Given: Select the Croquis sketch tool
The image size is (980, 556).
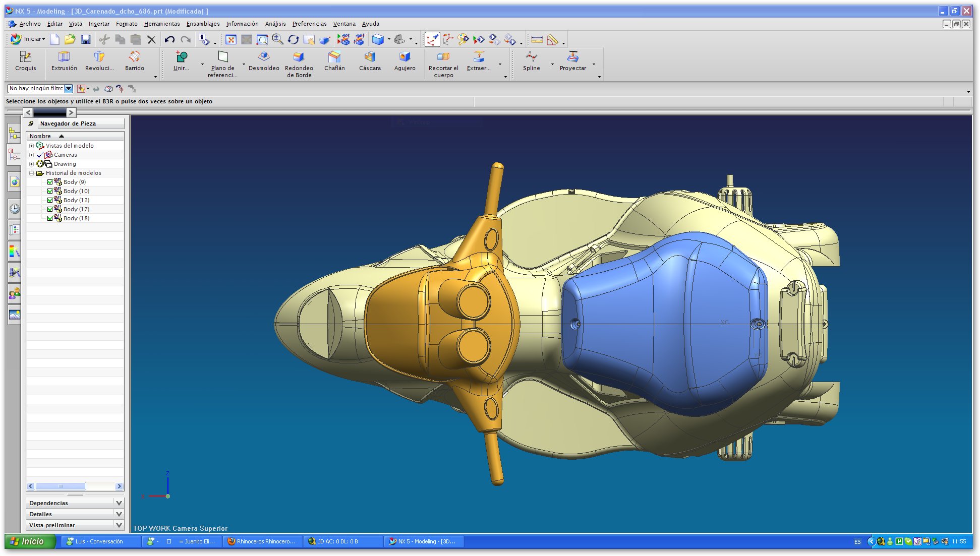Looking at the screenshot, I should pyautogui.click(x=25, y=60).
